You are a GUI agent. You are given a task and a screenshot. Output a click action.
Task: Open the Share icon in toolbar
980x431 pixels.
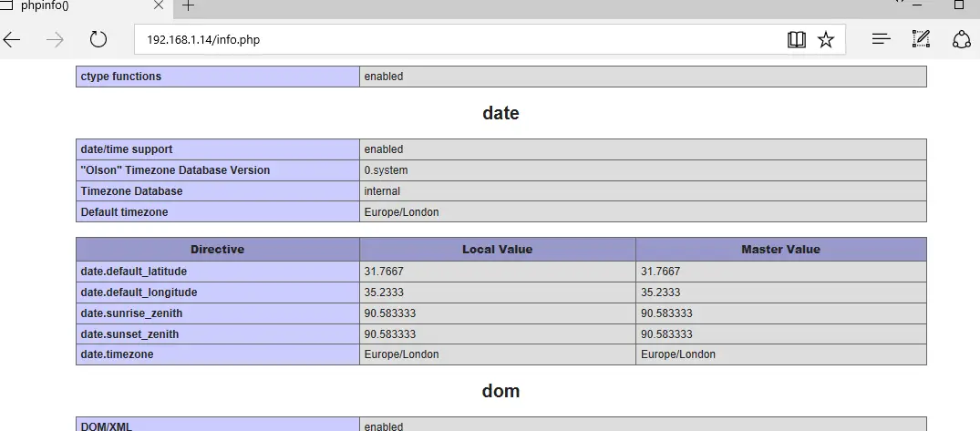[x=961, y=39]
